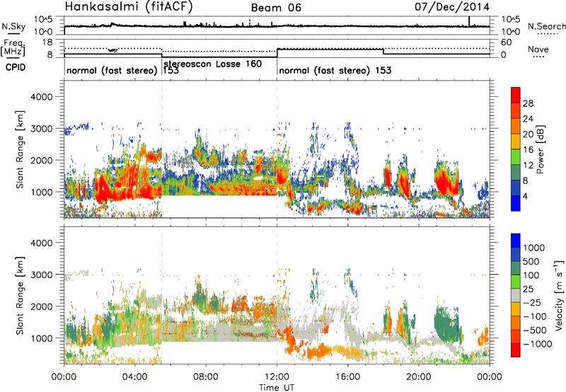Click the Nave legend label

538,49
